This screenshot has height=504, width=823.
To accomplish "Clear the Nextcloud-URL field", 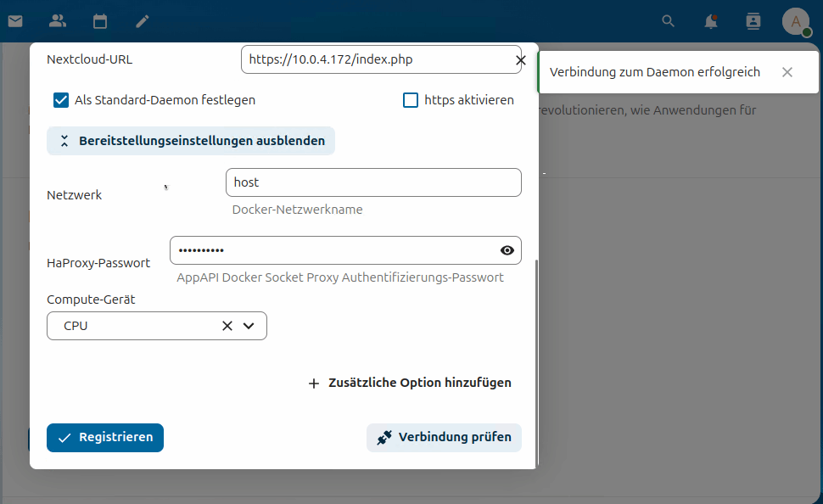I will coord(520,59).
